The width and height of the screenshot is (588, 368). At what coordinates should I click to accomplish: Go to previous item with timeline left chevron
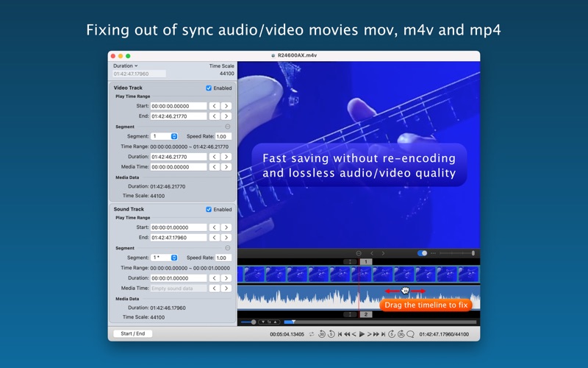[x=372, y=253]
